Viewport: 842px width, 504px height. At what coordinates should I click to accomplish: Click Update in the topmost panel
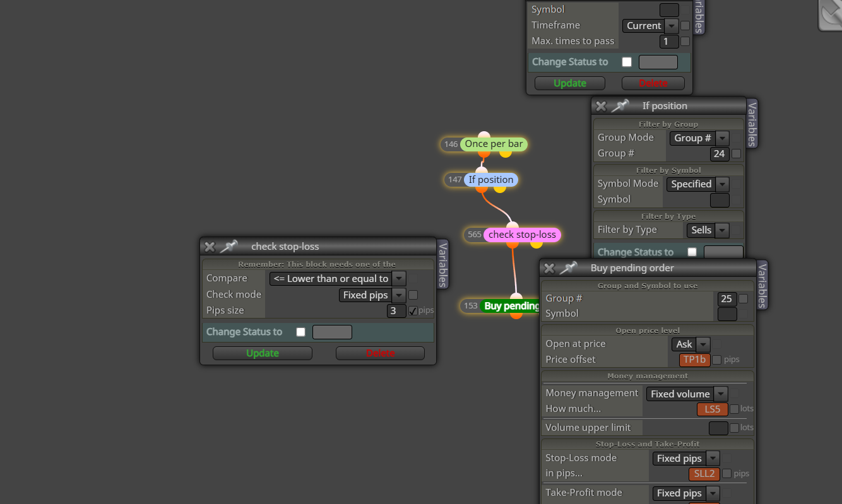tap(570, 83)
